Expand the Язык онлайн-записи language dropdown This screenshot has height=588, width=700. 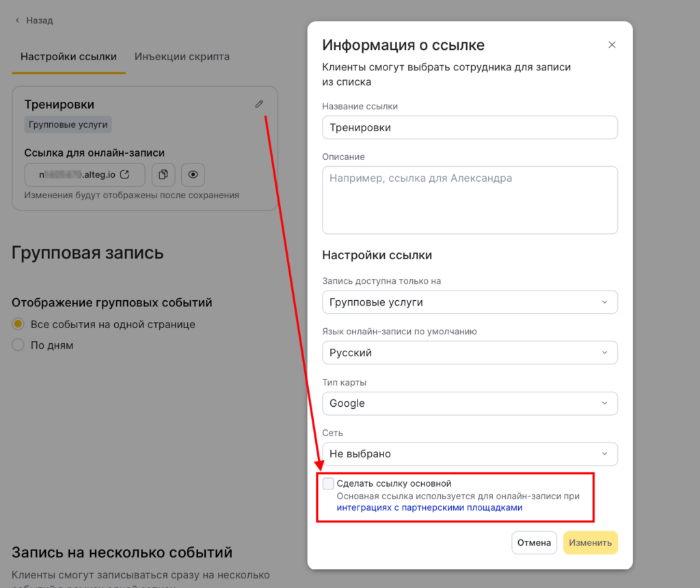point(470,353)
